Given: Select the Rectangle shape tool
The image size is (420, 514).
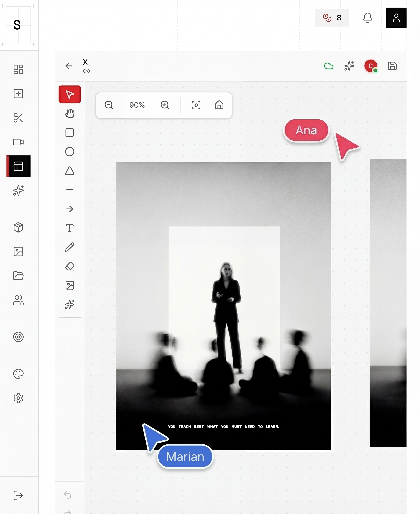Looking at the screenshot, I should pos(70,133).
